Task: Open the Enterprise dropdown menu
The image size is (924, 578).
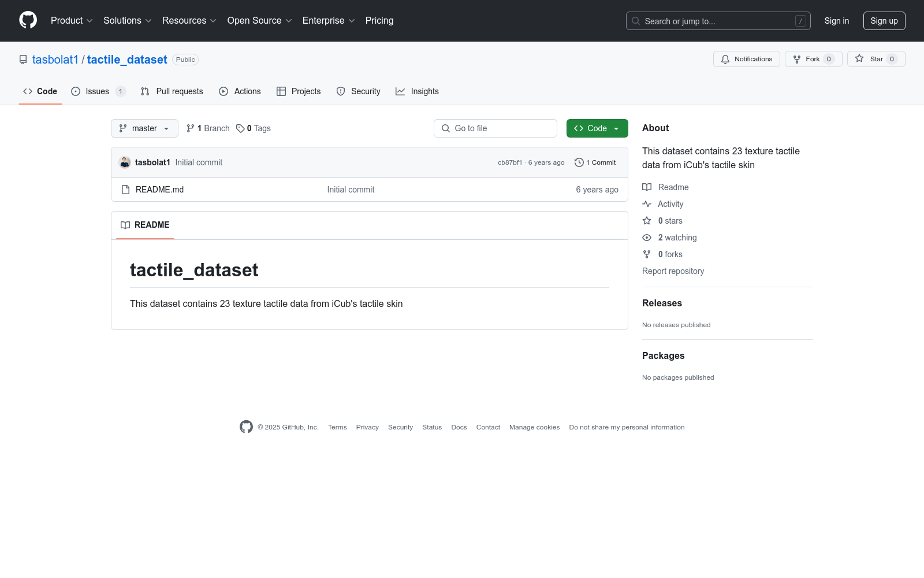Action: [x=329, y=20]
